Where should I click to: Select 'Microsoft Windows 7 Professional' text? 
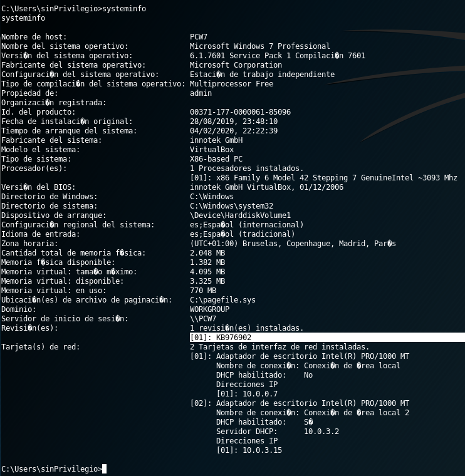coord(259,46)
